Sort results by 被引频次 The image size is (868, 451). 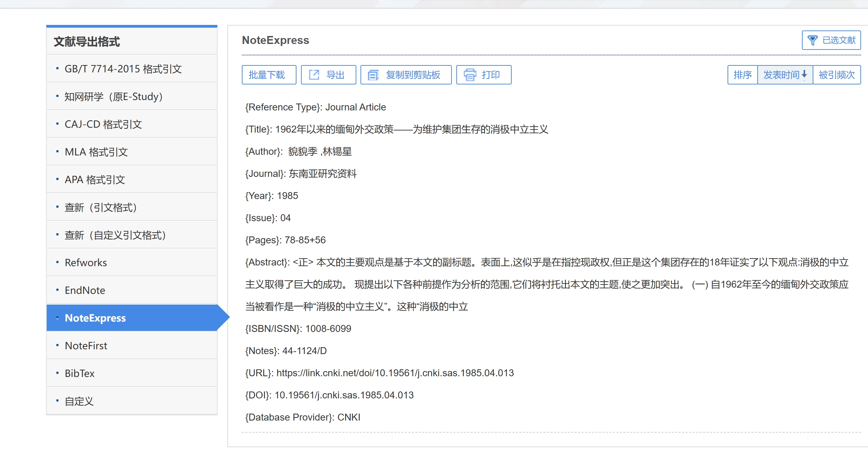[x=836, y=75]
